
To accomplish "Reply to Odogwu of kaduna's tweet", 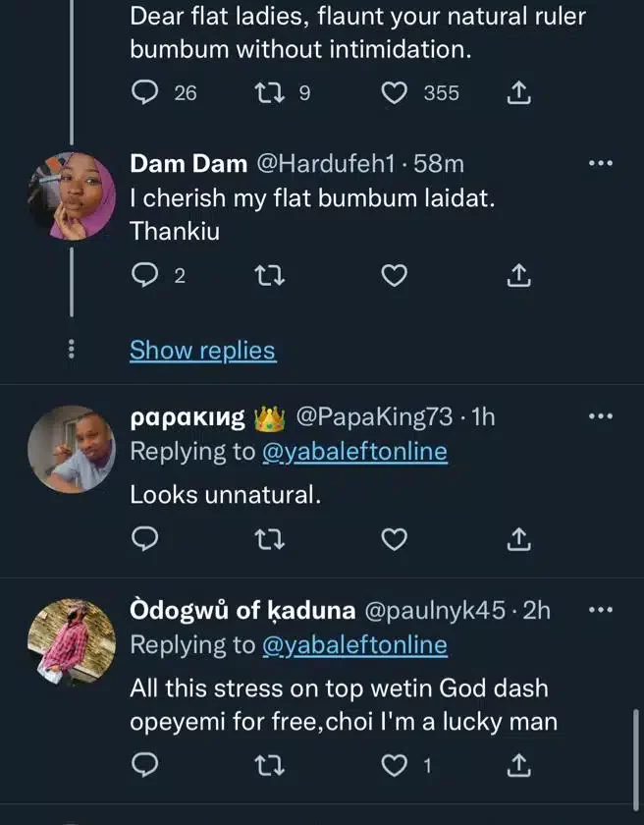I will 144,764.
